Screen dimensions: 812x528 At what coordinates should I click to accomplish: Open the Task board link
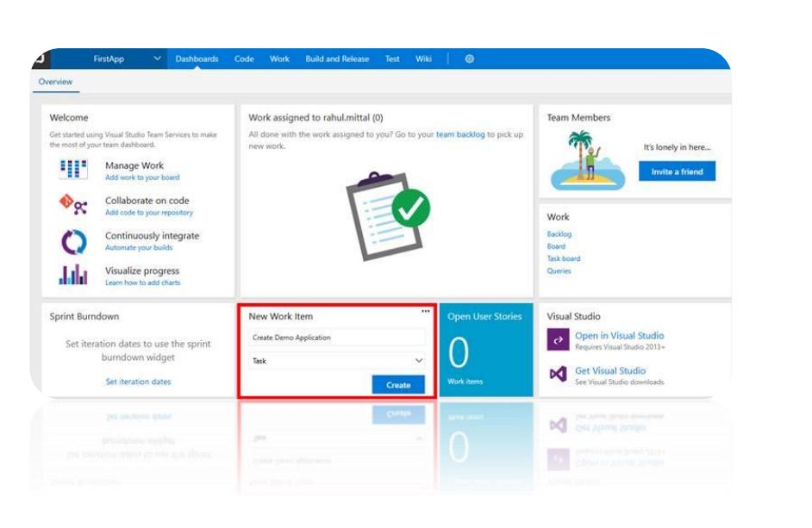pyautogui.click(x=564, y=258)
